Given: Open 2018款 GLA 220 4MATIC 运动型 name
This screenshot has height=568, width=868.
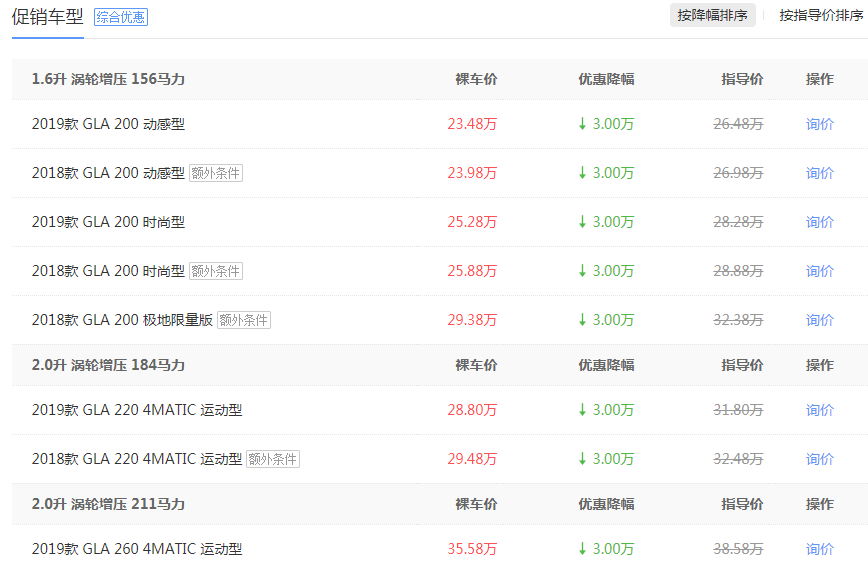Looking at the screenshot, I should [x=137, y=459].
